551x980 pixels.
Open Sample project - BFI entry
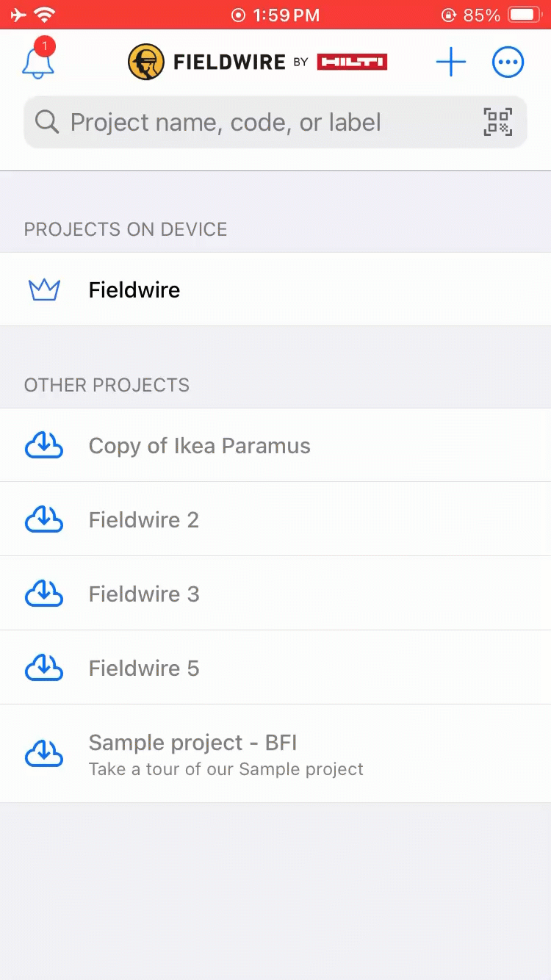pos(192,743)
